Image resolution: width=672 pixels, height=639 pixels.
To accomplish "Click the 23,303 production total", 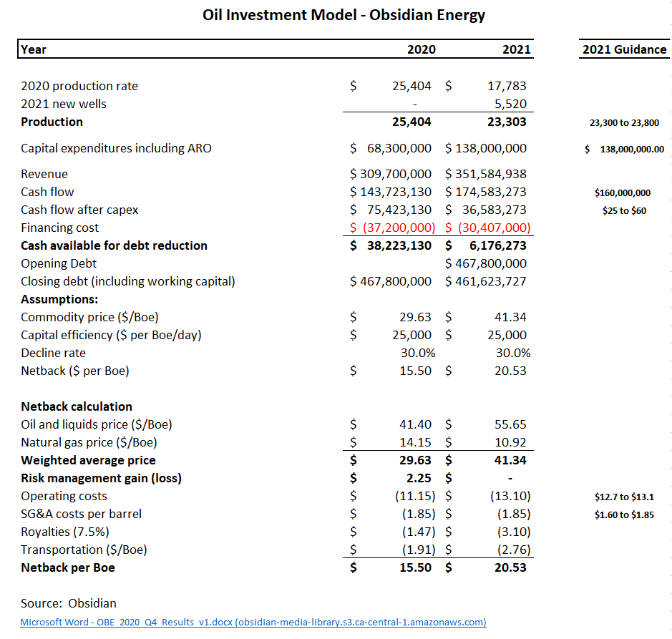I will pos(507,122).
